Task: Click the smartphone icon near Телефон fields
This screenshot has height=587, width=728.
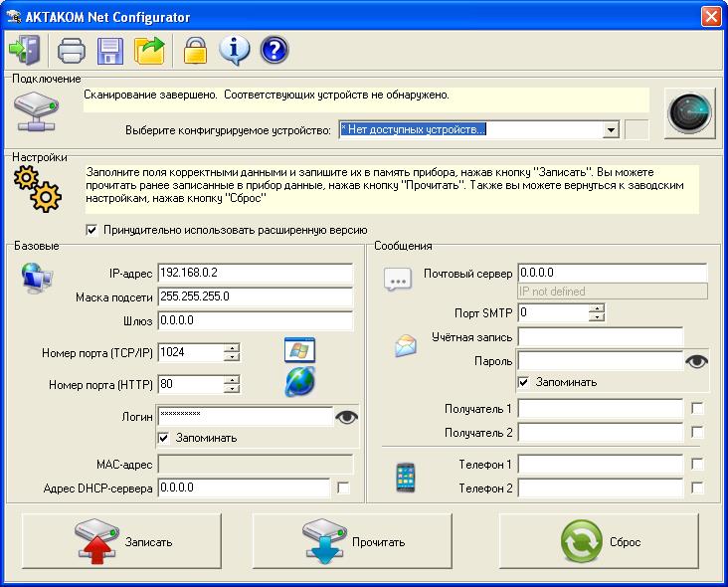Action: pyautogui.click(x=406, y=478)
